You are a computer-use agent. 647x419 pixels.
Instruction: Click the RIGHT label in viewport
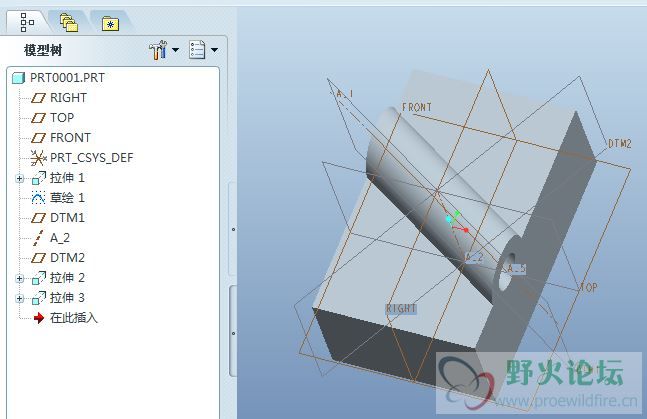tap(401, 308)
